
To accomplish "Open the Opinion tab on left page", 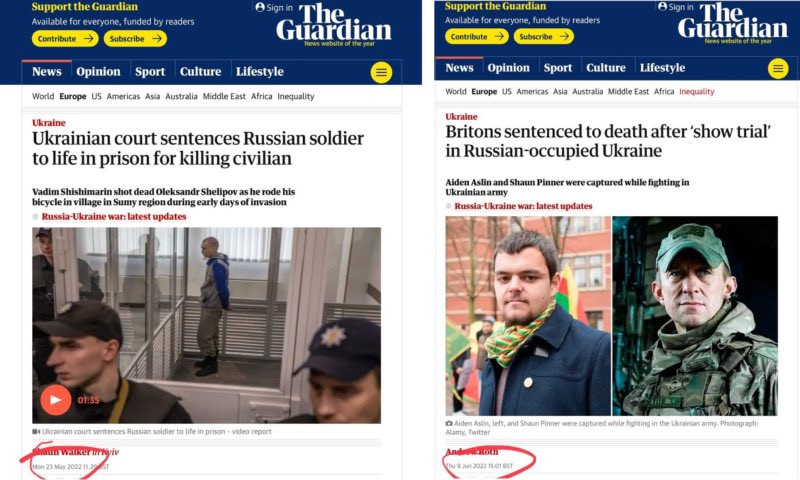I will point(98,72).
